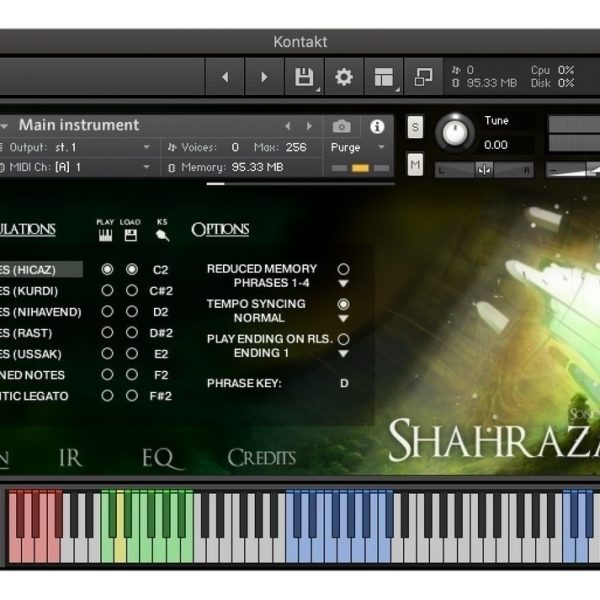Screen dimensions: 600x600
Task: Go to next preset with top right arrow
Action: (264, 77)
